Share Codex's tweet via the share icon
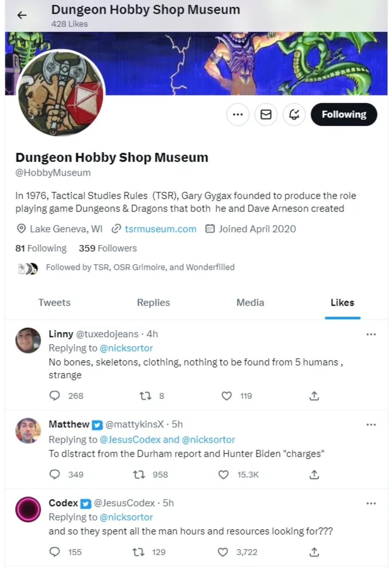The image size is (392, 568). [314, 552]
